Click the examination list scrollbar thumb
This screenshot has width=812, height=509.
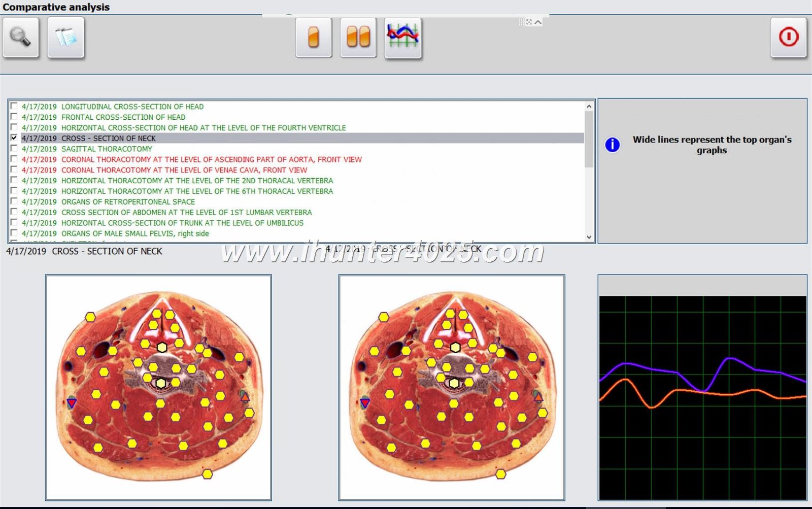589,140
